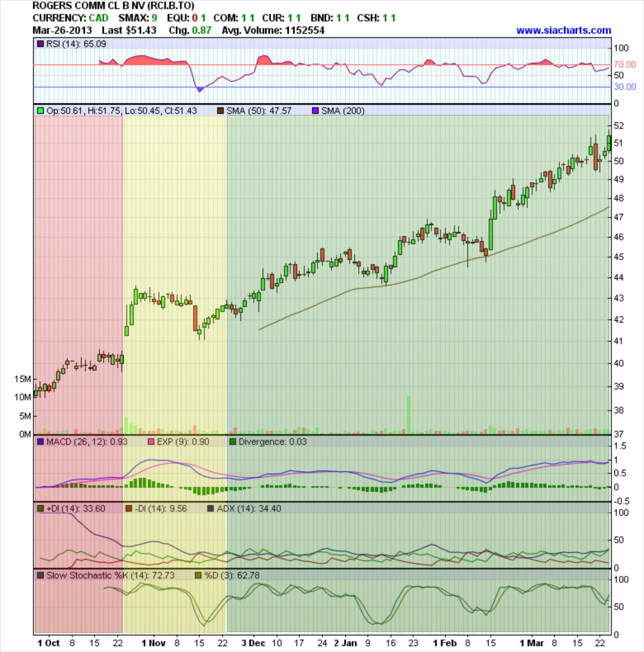Click the -DI (14) legend square

pyautogui.click(x=129, y=508)
